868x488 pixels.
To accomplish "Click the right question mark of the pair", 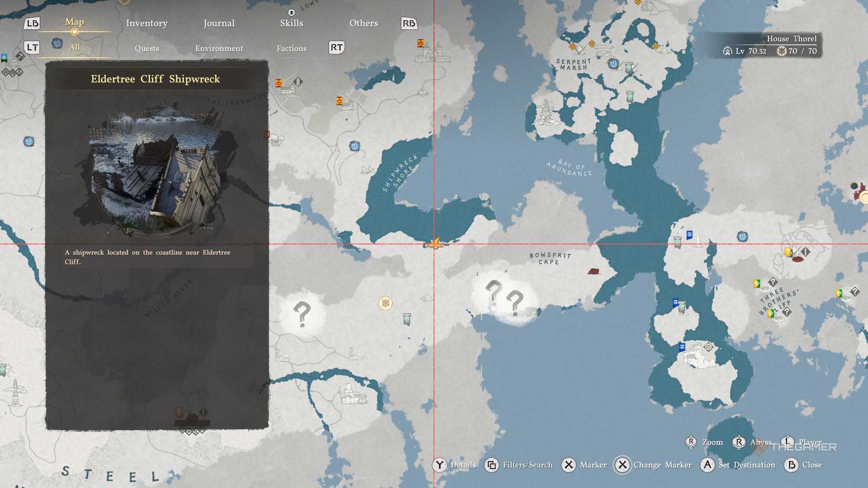I will [515, 303].
